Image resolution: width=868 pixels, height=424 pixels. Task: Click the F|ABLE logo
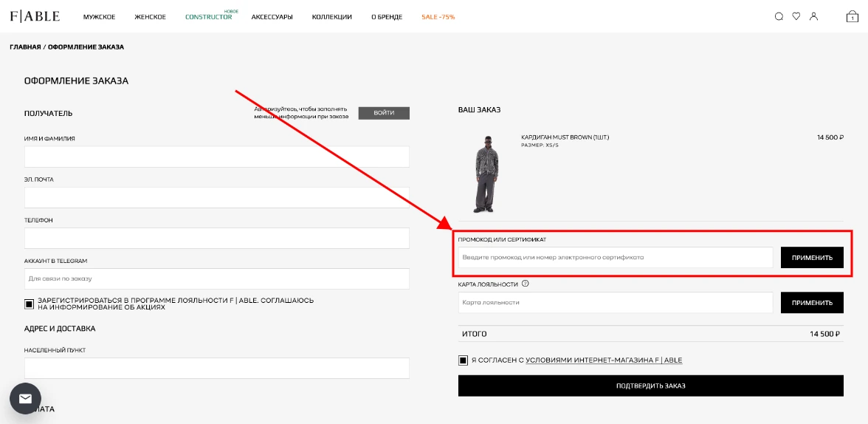pyautogui.click(x=35, y=16)
